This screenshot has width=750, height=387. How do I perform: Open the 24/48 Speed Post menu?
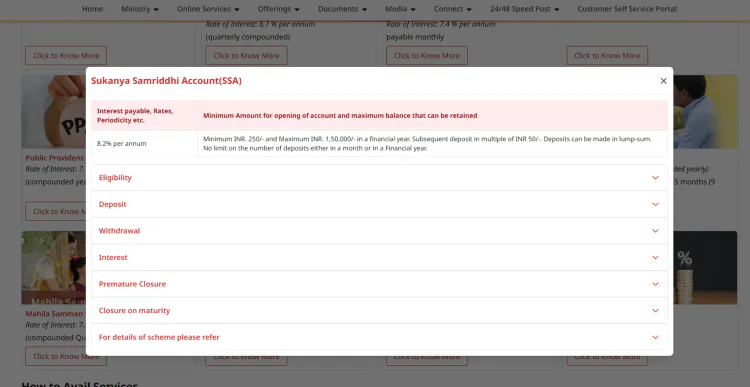524,9
